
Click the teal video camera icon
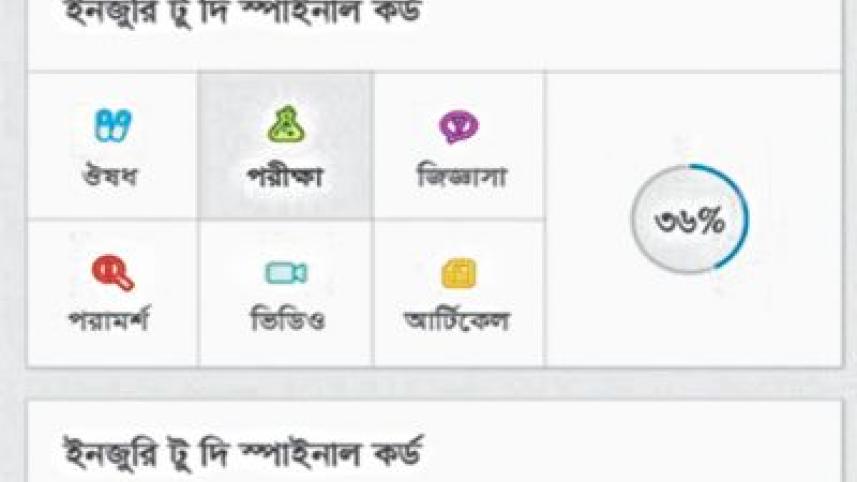point(286,273)
